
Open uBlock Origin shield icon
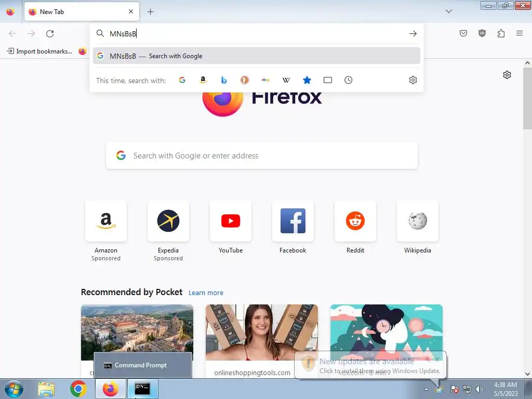[482, 33]
